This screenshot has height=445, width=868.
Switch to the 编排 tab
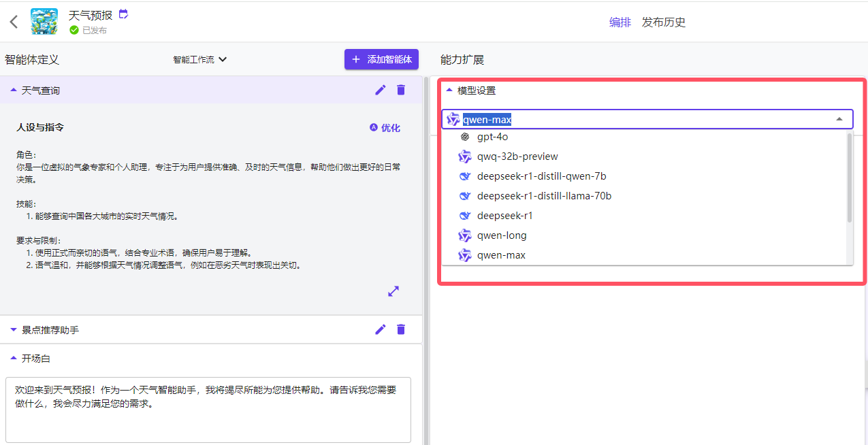pyautogui.click(x=620, y=22)
